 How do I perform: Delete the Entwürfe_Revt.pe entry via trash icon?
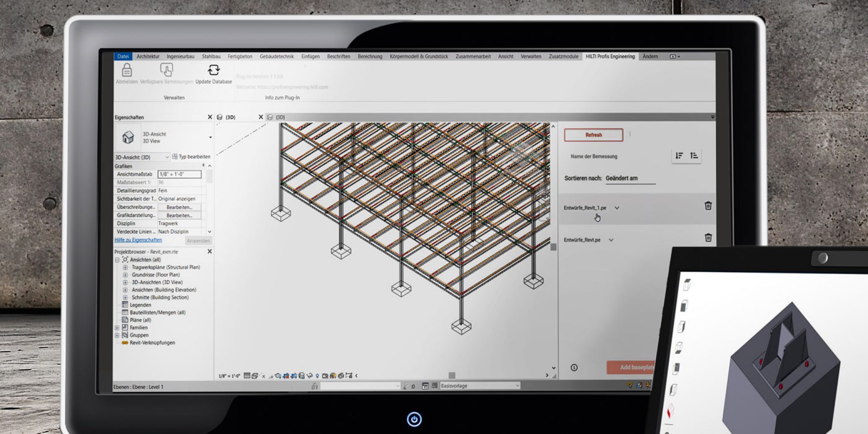click(708, 238)
